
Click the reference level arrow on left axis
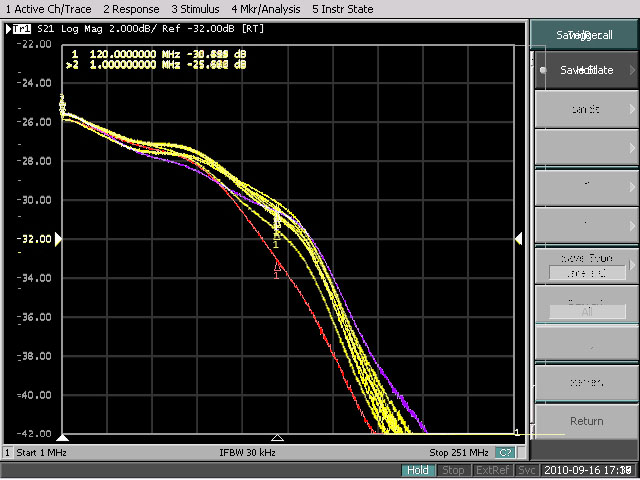click(58, 239)
